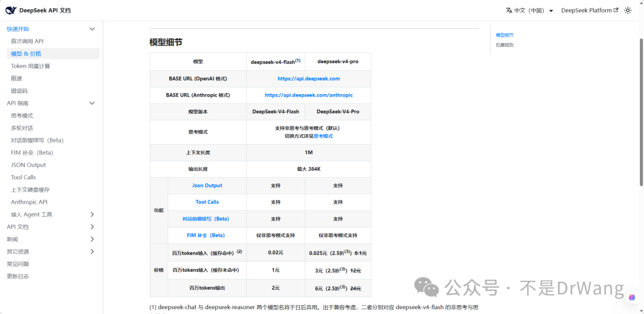The width and height of the screenshot is (644, 314).
Task: Go to the 限速 sidebar page
Action: coord(17,78)
